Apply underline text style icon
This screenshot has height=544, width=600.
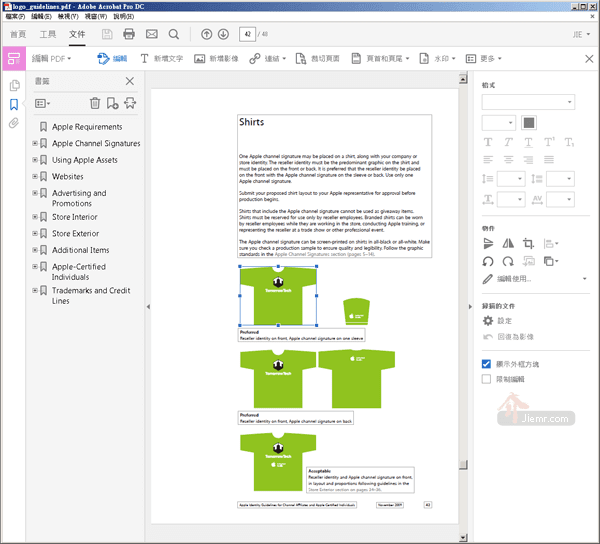pos(528,142)
